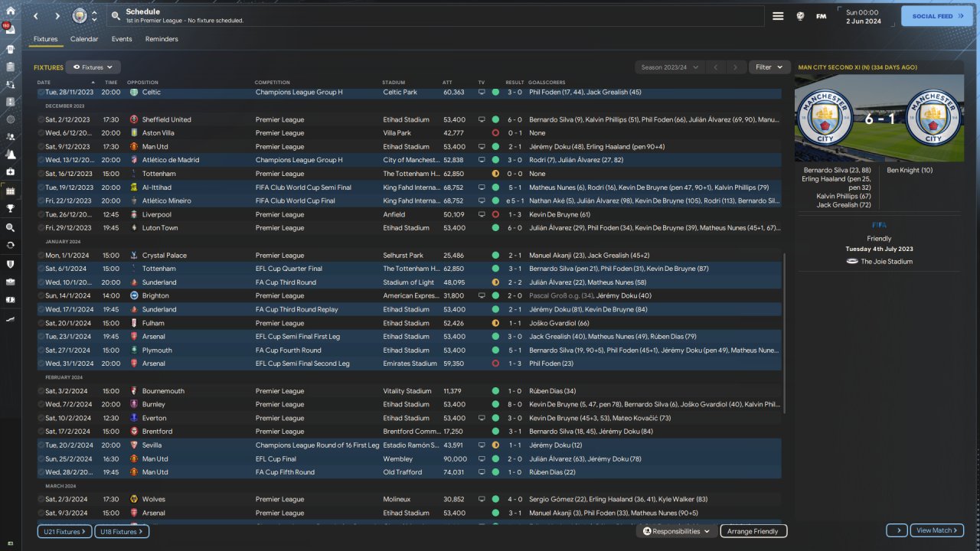Toggle the reminder circle for Sheffield United fixture
Viewport: 980px width, 551px height.
click(x=41, y=119)
